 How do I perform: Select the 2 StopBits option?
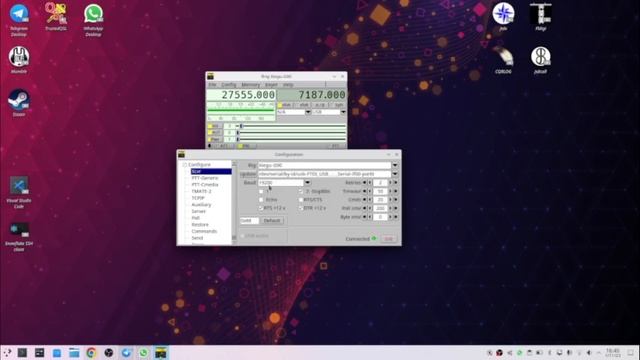(301, 191)
